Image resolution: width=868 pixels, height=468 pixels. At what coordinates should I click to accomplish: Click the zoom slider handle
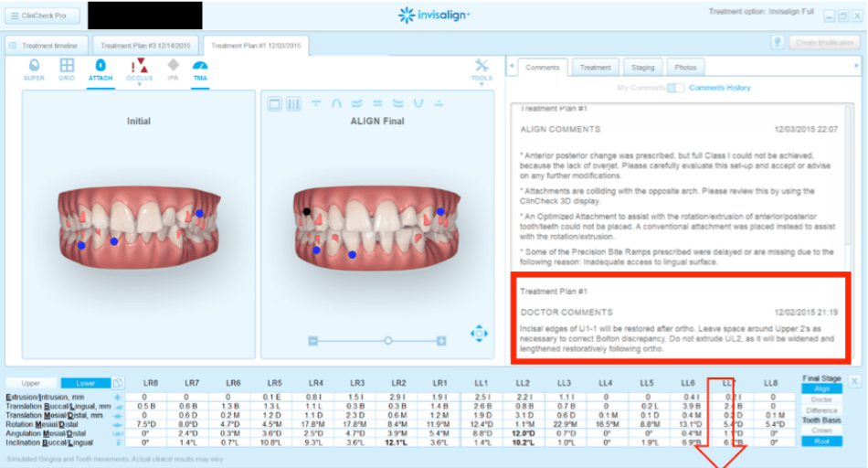pyautogui.click(x=388, y=341)
